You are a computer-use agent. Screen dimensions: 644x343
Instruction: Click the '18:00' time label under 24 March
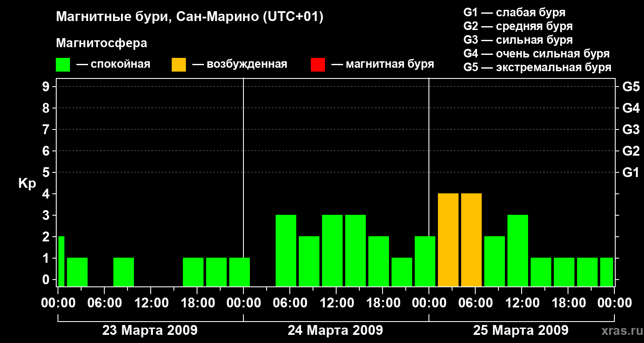tap(383, 303)
